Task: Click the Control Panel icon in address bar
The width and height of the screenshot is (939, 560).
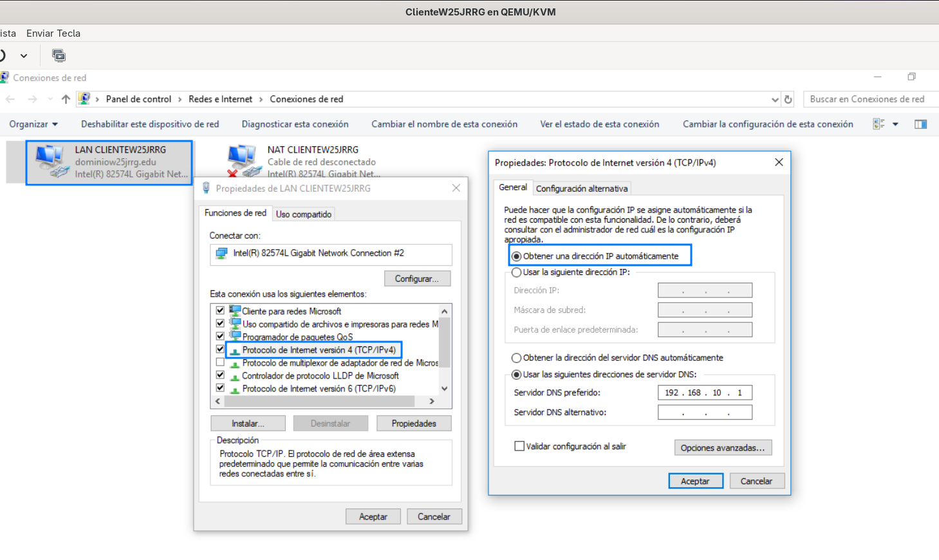Action: [84, 98]
